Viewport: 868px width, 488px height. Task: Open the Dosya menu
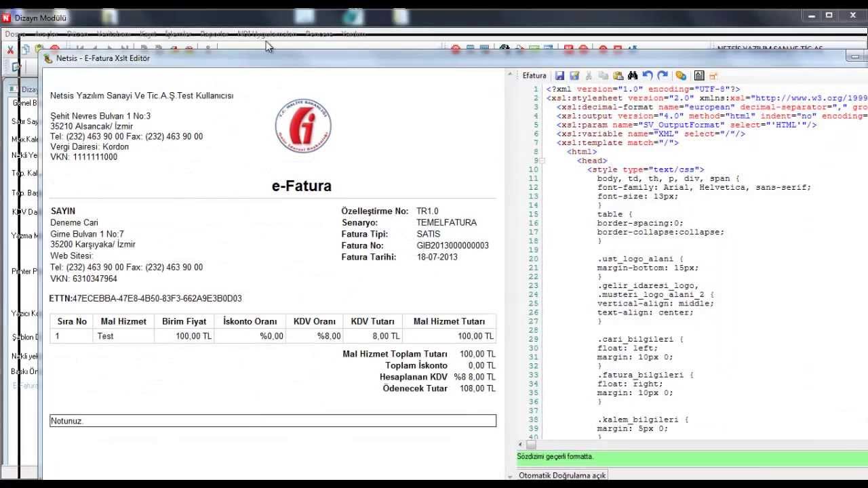(15, 34)
